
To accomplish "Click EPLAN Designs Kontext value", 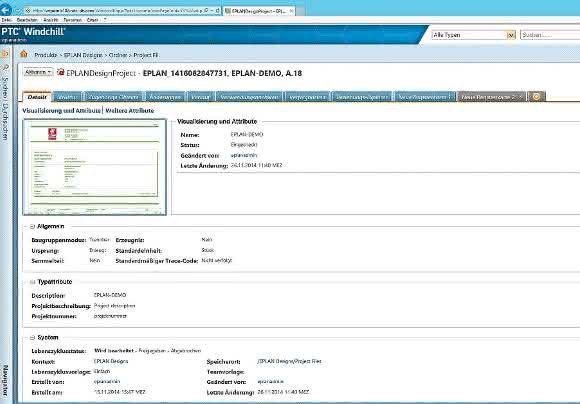I will (111, 361).
